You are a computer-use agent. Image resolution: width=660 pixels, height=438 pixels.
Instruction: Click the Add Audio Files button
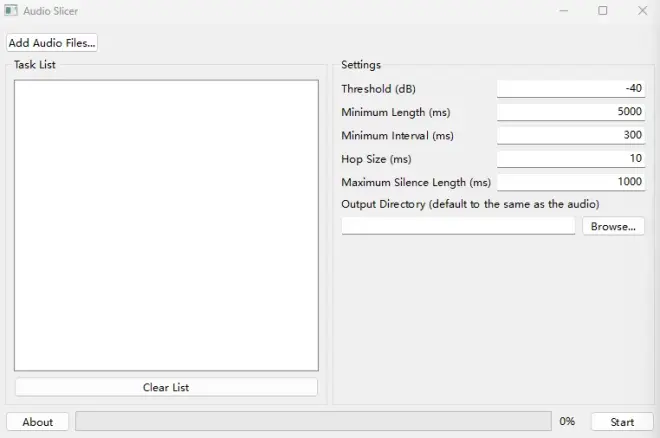click(52, 43)
